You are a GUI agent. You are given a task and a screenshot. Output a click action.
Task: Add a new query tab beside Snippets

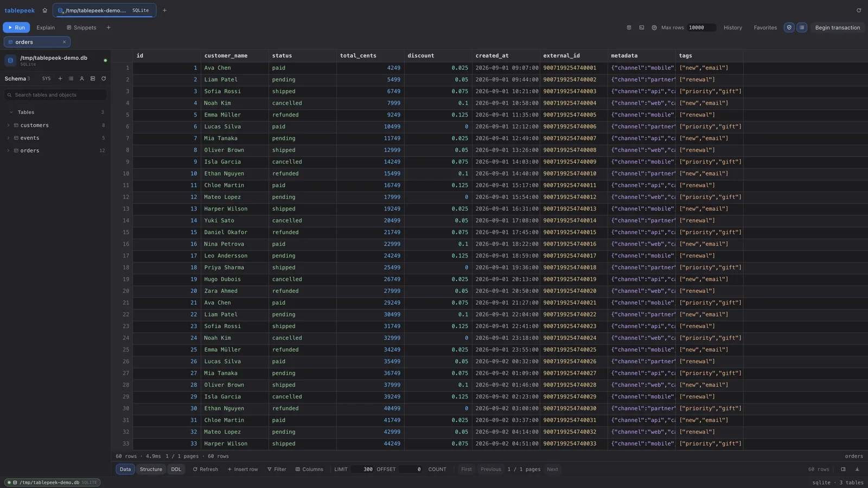coord(108,28)
